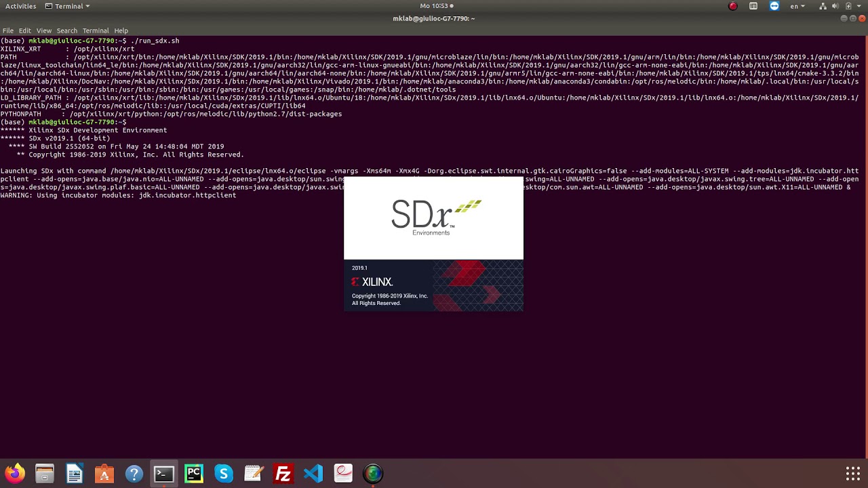Screen dimensions: 868x488
Task: Maximize the Terminal window
Action: 853,18
